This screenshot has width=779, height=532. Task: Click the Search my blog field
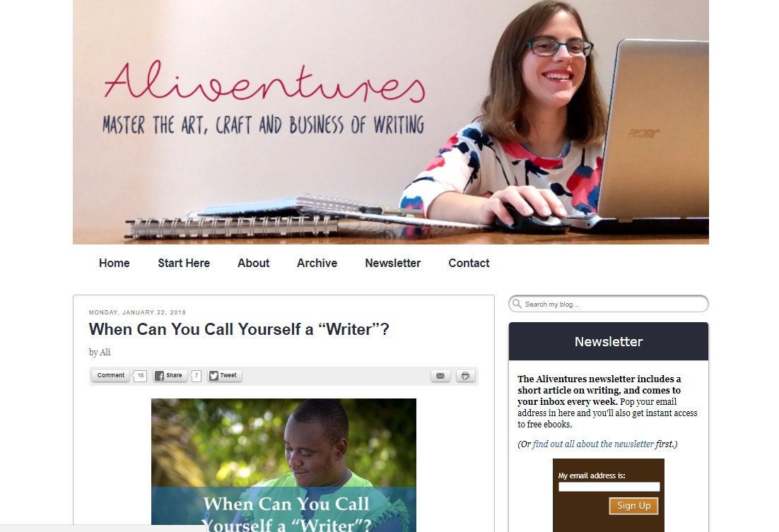(x=609, y=304)
